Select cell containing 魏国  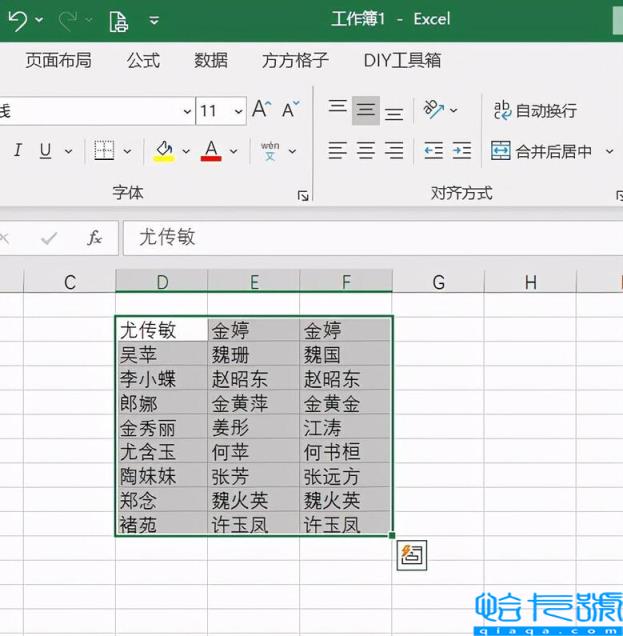tap(346, 354)
